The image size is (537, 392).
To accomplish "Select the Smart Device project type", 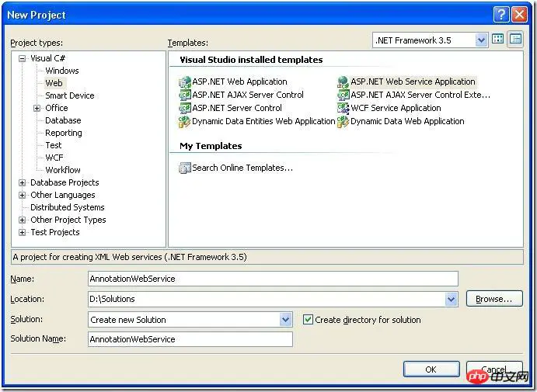I will 70,95.
